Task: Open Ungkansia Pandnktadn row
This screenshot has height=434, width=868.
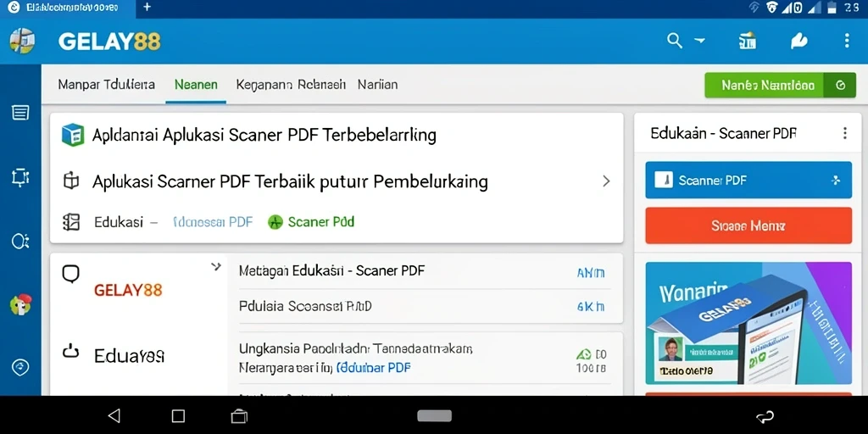Action: pos(425,358)
